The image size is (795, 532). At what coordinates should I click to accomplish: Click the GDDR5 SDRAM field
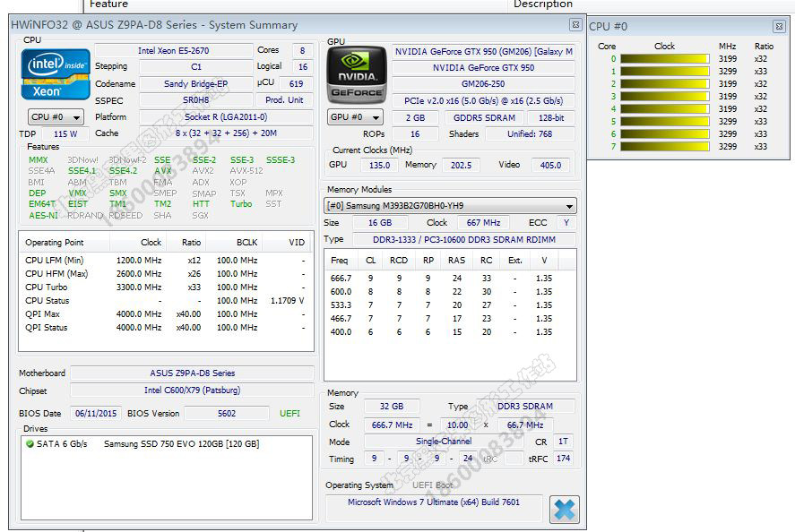(x=484, y=117)
